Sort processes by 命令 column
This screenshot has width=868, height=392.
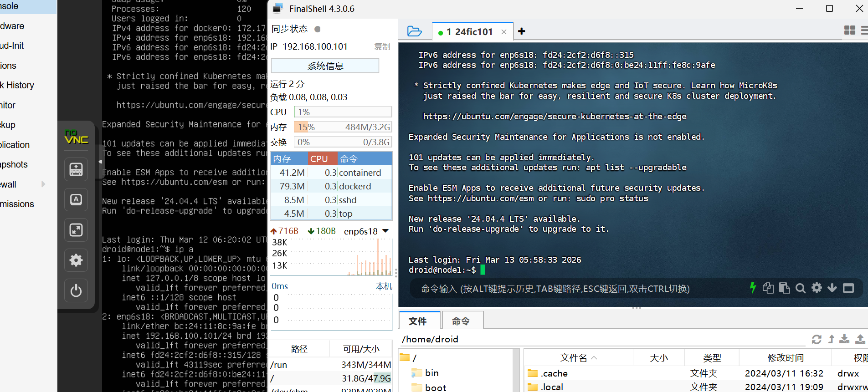tap(365, 158)
